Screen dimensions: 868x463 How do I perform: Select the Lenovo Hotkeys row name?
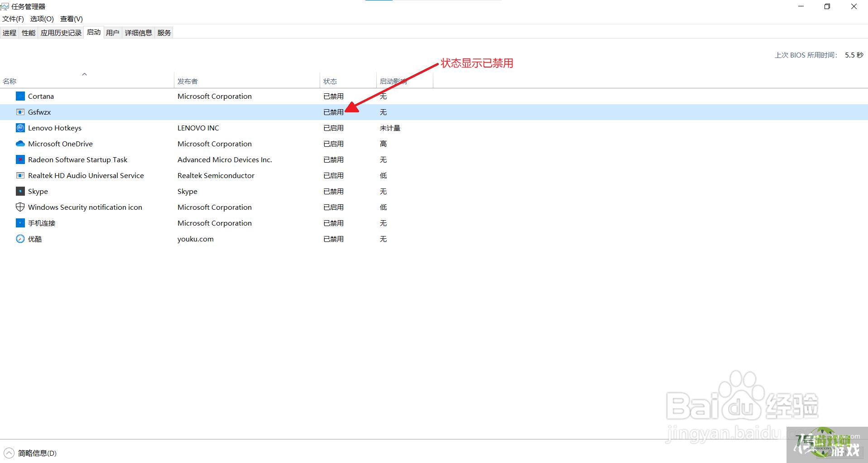(55, 128)
